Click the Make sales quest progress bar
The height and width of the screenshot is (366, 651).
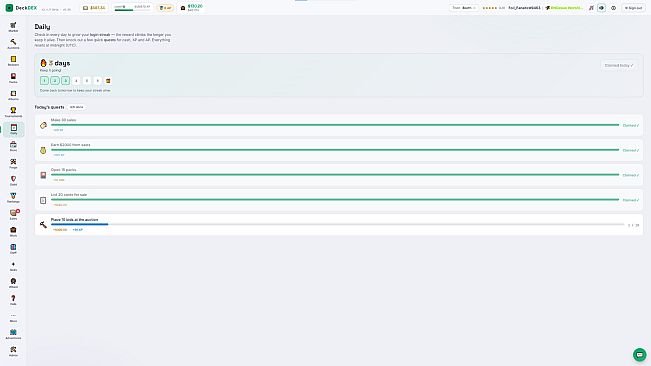(x=335, y=125)
